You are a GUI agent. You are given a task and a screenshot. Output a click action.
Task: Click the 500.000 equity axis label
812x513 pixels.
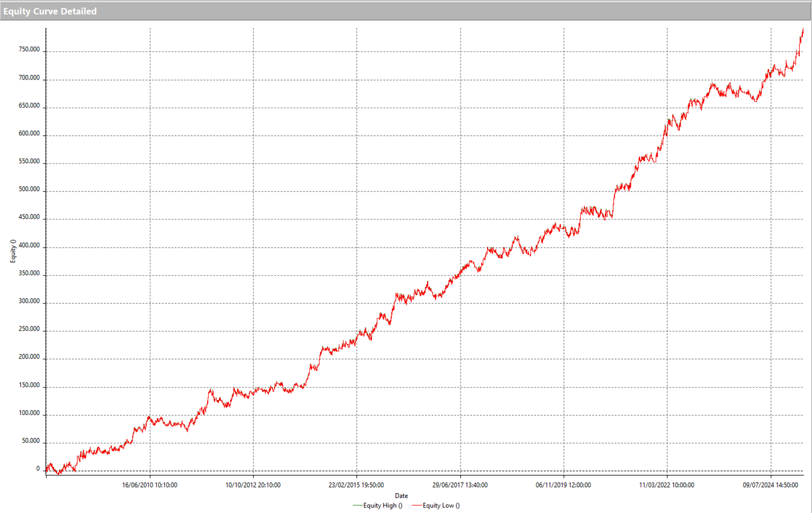(x=29, y=189)
